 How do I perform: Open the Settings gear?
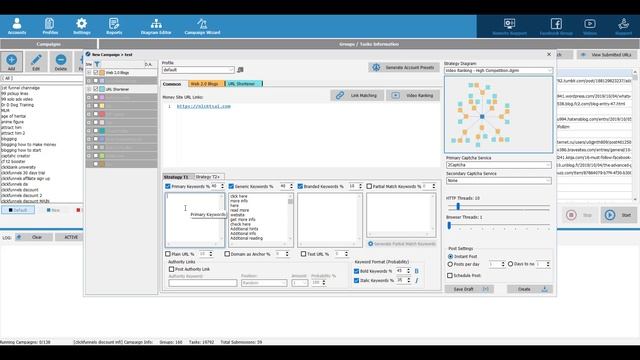(82, 26)
